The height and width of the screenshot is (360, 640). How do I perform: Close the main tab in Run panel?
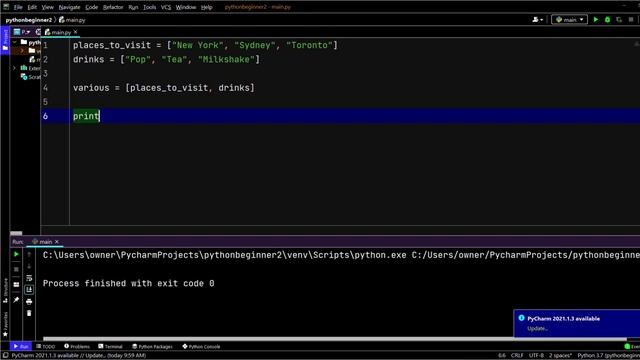57,242
